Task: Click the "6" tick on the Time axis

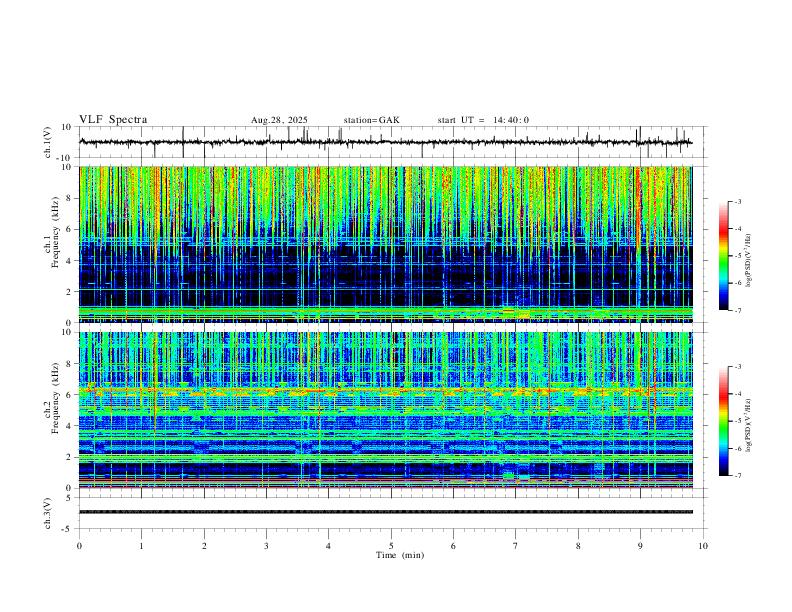Action: click(x=453, y=546)
